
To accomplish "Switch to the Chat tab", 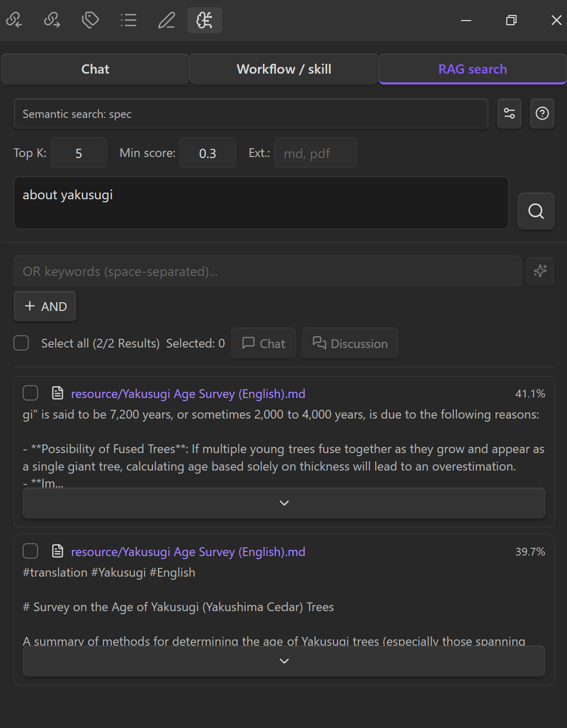I will tap(95, 69).
